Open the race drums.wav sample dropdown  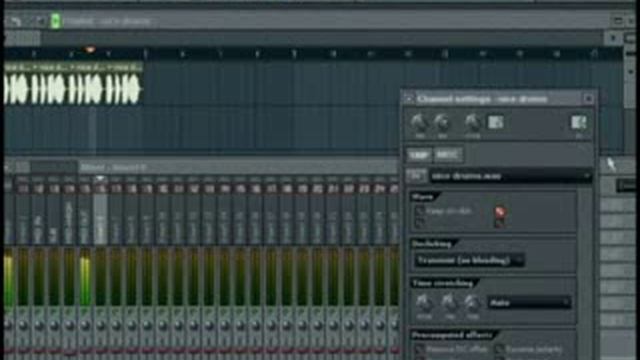[x=511, y=176]
